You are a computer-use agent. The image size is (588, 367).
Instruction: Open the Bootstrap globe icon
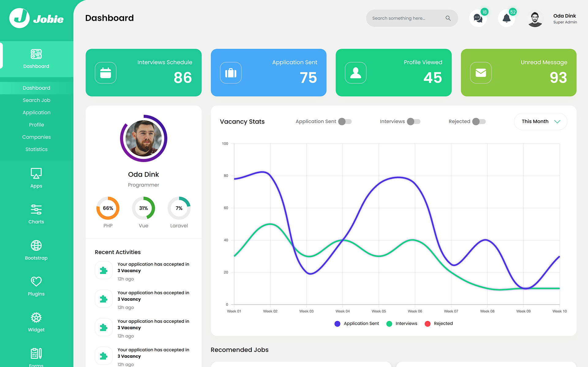tap(36, 245)
